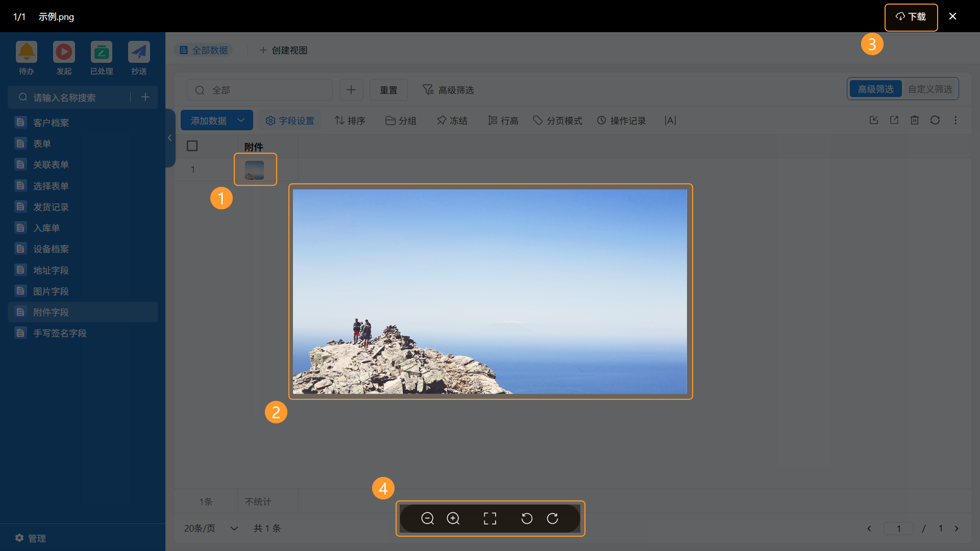Select the 高级筛选 toggle option
The height and width of the screenshot is (551, 980).
pos(875,89)
